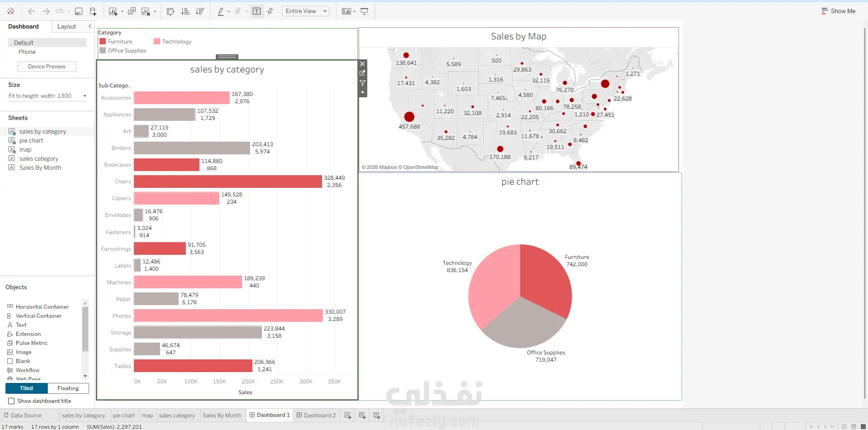Image resolution: width=868 pixels, height=430 pixels.
Task: Enable Show dashboard title checkbox
Action: tap(11, 401)
